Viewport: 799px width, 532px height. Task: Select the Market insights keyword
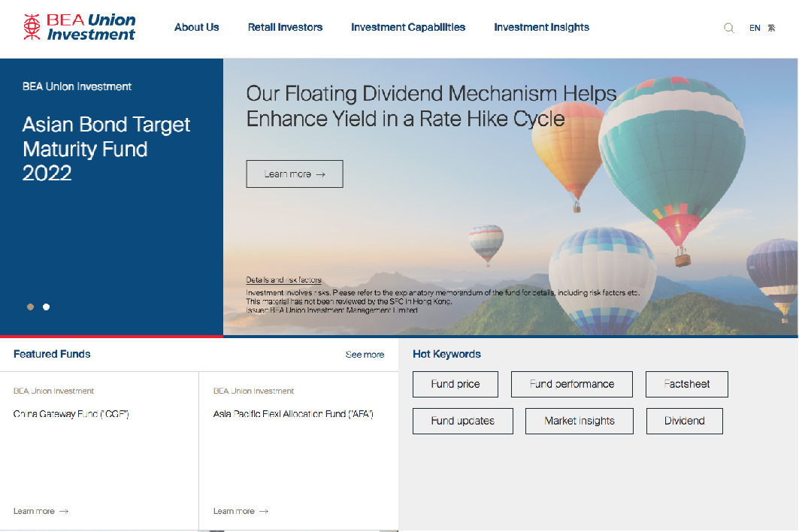(x=580, y=421)
